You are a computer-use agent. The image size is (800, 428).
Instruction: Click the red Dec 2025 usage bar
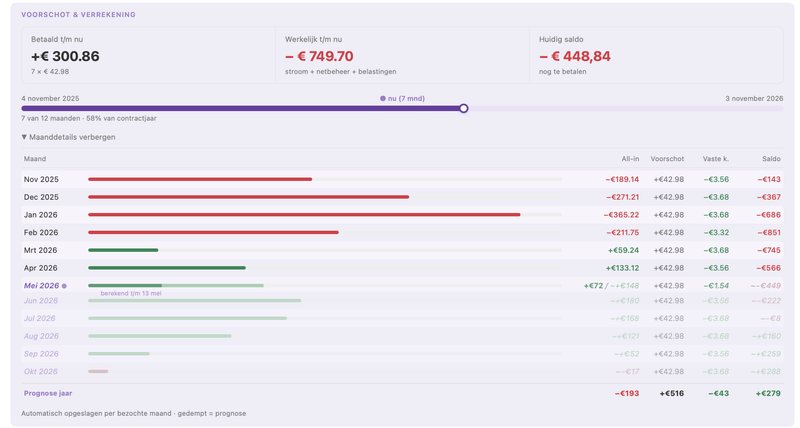[x=248, y=197]
